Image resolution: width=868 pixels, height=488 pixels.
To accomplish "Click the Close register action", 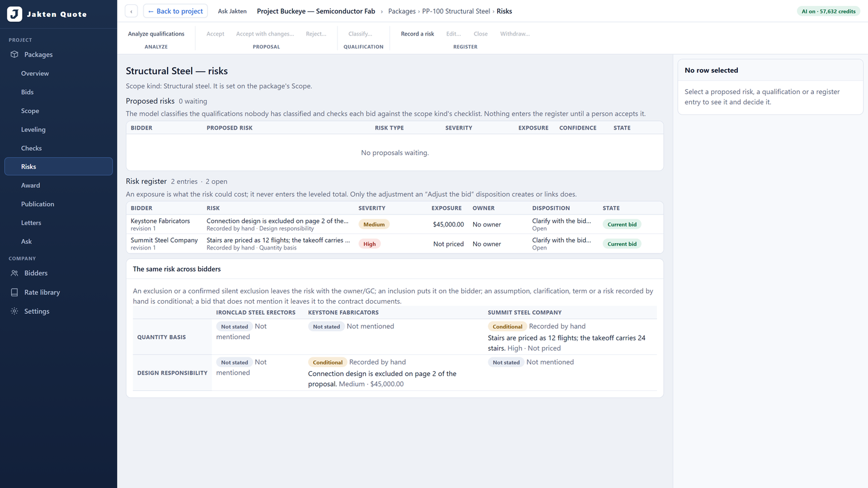I will pos(480,34).
